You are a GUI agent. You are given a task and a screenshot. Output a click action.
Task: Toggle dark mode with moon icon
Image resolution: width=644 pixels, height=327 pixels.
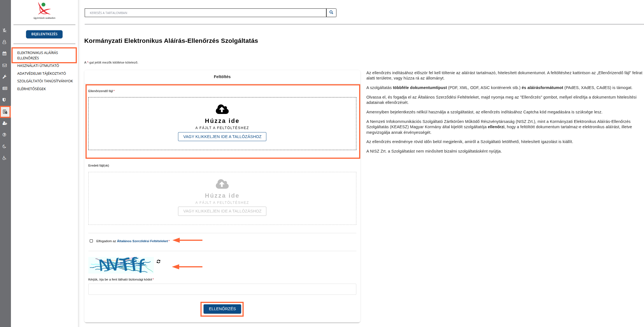pyautogui.click(x=4, y=146)
